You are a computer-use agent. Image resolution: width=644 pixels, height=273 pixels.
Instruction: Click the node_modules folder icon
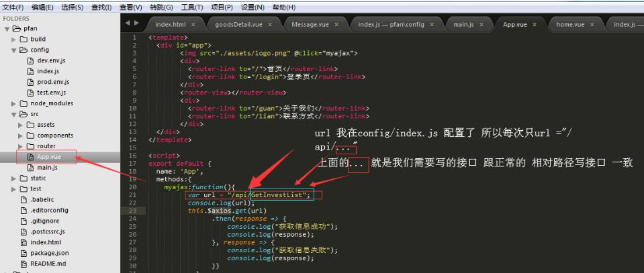pyautogui.click(x=24, y=103)
